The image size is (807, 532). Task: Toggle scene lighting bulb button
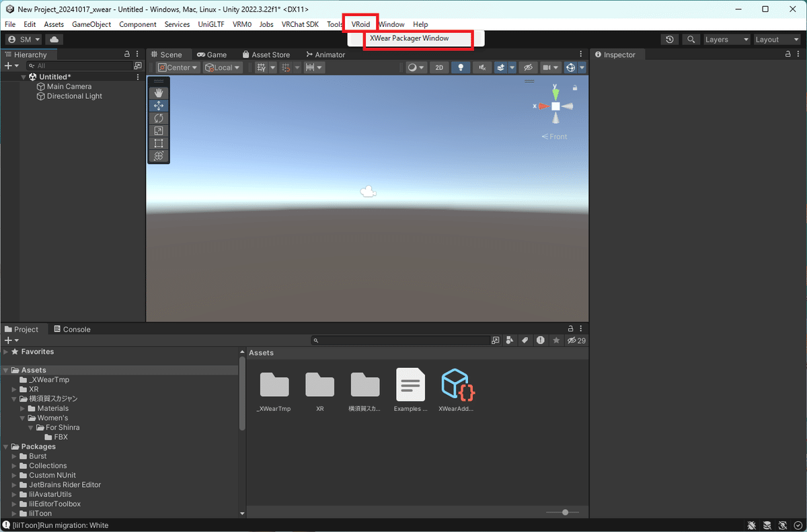coord(461,67)
